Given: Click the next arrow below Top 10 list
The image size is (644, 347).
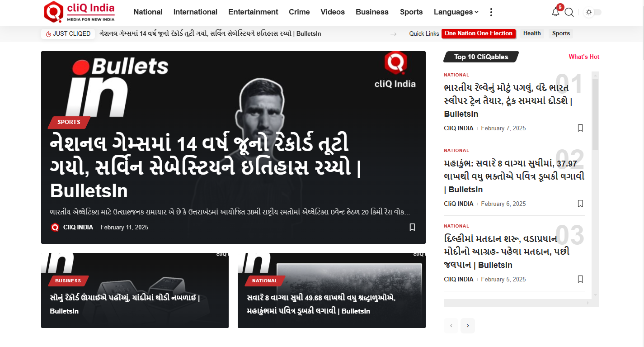Looking at the screenshot, I should pyautogui.click(x=468, y=326).
